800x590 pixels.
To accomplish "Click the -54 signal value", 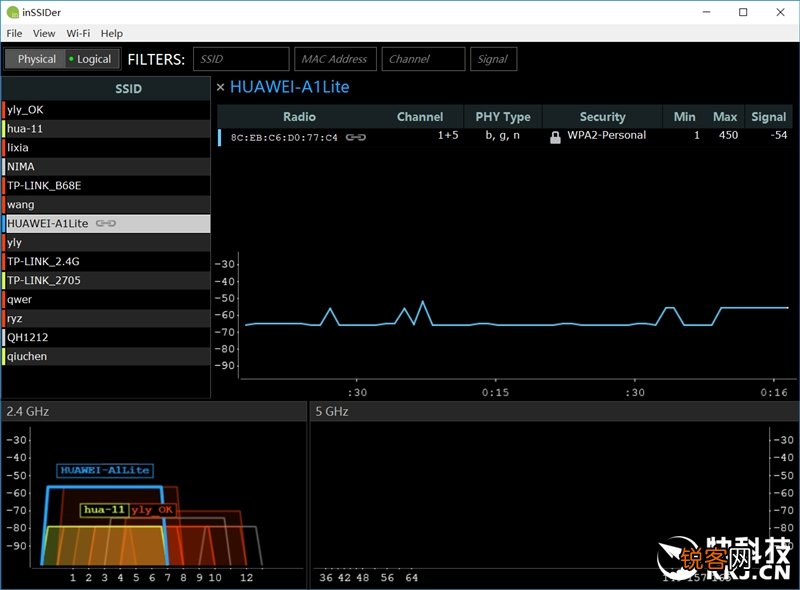I will click(x=779, y=135).
